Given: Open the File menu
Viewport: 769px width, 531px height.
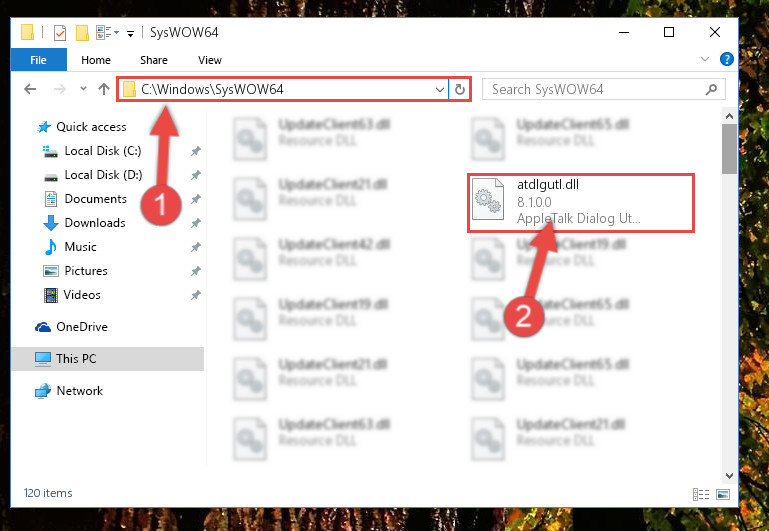Looking at the screenshot, I should (38, 60).
